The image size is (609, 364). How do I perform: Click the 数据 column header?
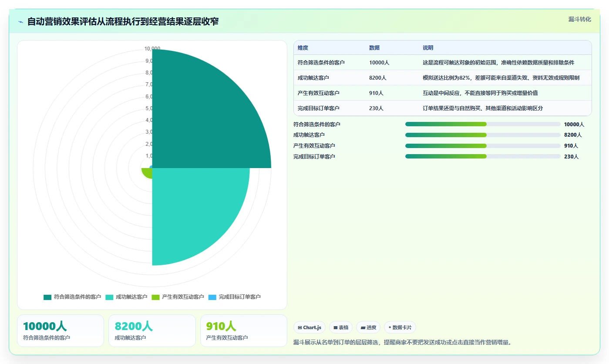(374, 48)
